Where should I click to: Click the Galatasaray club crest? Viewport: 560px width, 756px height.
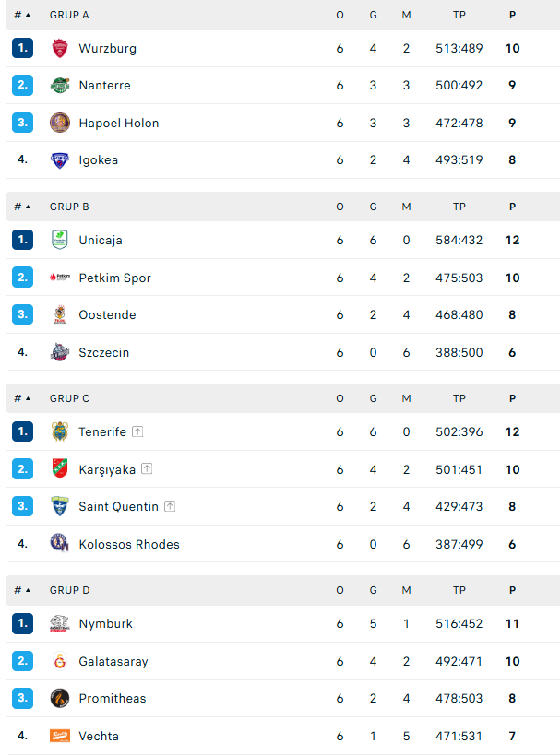pyautogui.click(x=60, y=661)
